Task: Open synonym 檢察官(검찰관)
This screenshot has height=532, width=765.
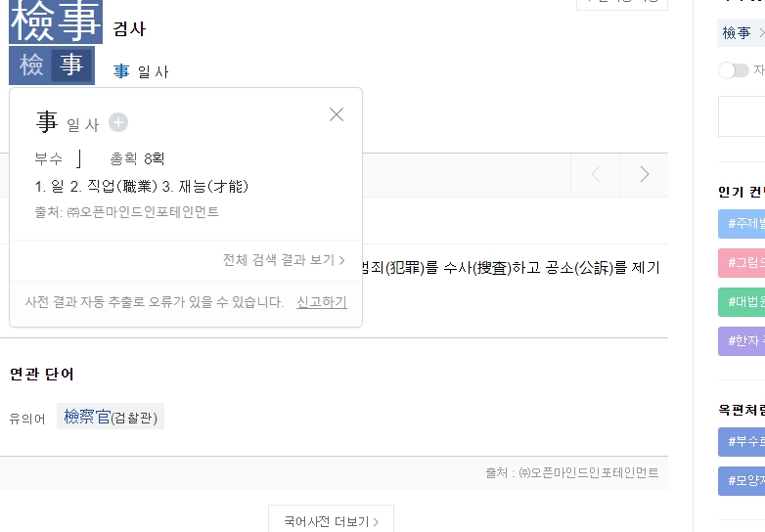Action: click(111, 417)
